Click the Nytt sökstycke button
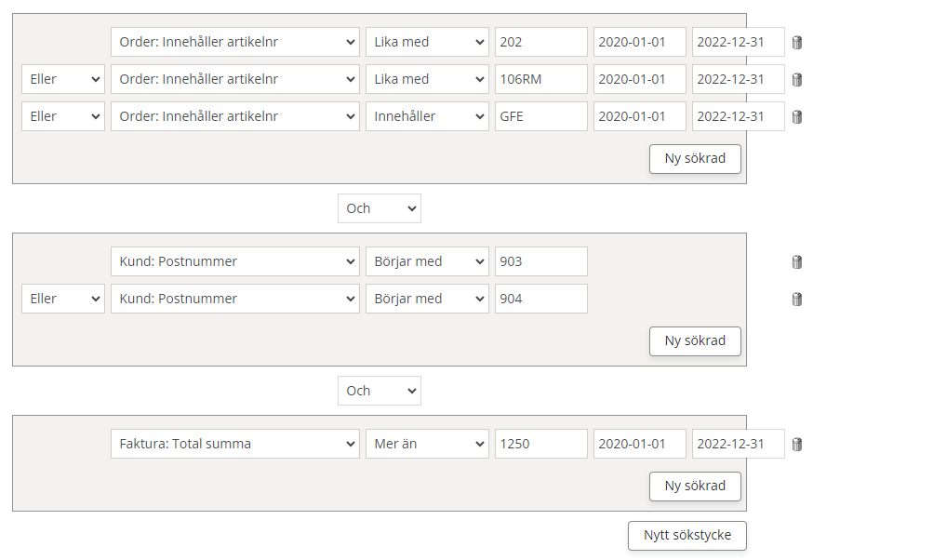933x560 pixels. 687,535
